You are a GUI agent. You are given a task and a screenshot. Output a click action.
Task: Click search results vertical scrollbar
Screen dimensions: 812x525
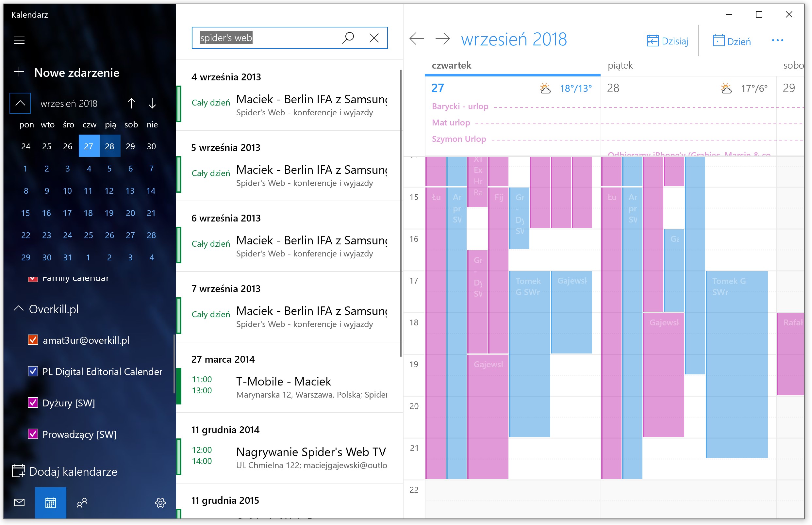pyautogui.click(x=401, y=213)
